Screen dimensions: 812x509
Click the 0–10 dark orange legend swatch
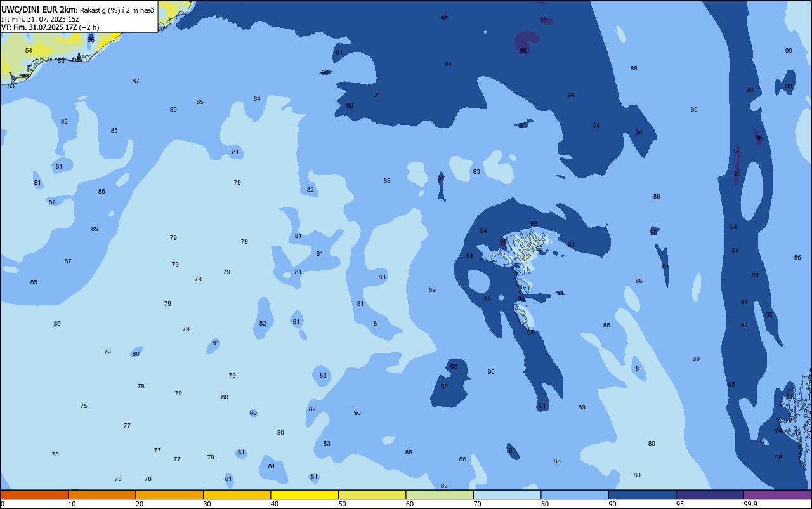(34, 494)
